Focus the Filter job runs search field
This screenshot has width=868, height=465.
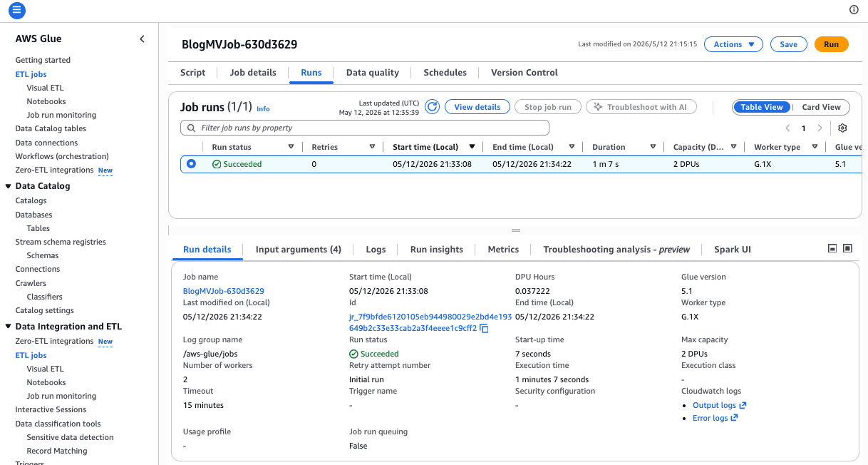click(x=365, y=128)
